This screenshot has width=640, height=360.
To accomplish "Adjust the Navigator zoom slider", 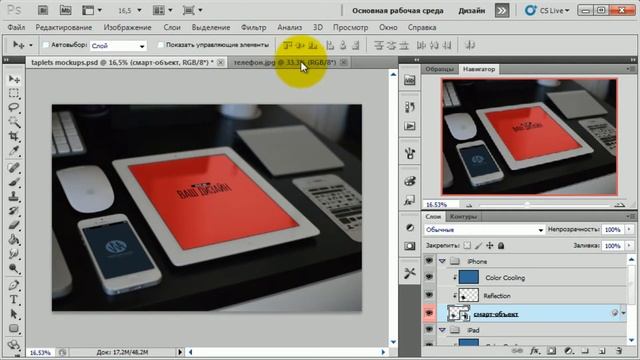I will (527, 204).
